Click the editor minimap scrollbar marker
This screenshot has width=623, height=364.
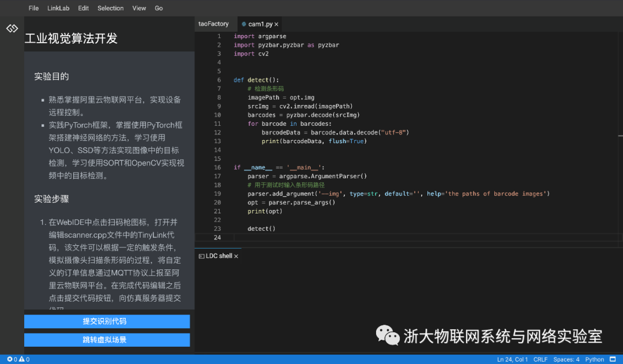[620, 136]
